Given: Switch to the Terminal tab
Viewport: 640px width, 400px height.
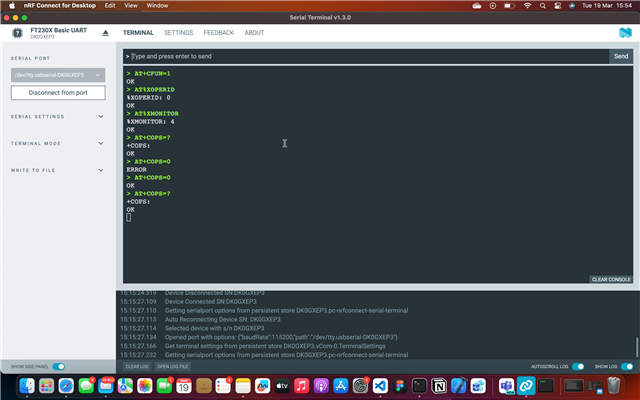Looking at the screenshot, I should [x=138, y=33].
